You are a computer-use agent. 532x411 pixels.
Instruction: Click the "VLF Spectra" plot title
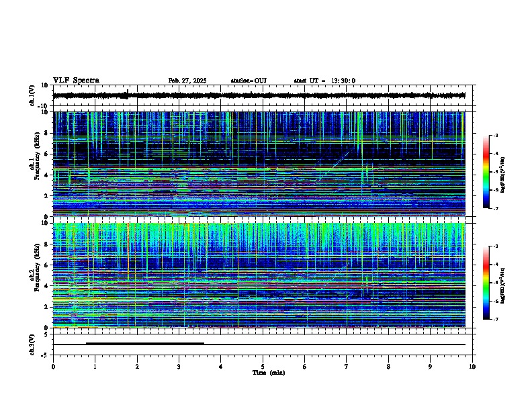click(76, 81)
